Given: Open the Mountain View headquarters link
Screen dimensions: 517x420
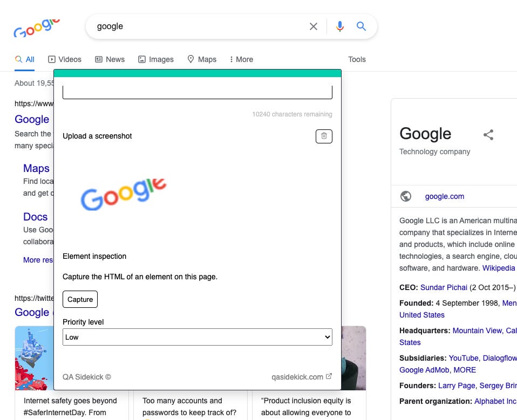Looking at the screenshot, I should (x=477, y=331).
